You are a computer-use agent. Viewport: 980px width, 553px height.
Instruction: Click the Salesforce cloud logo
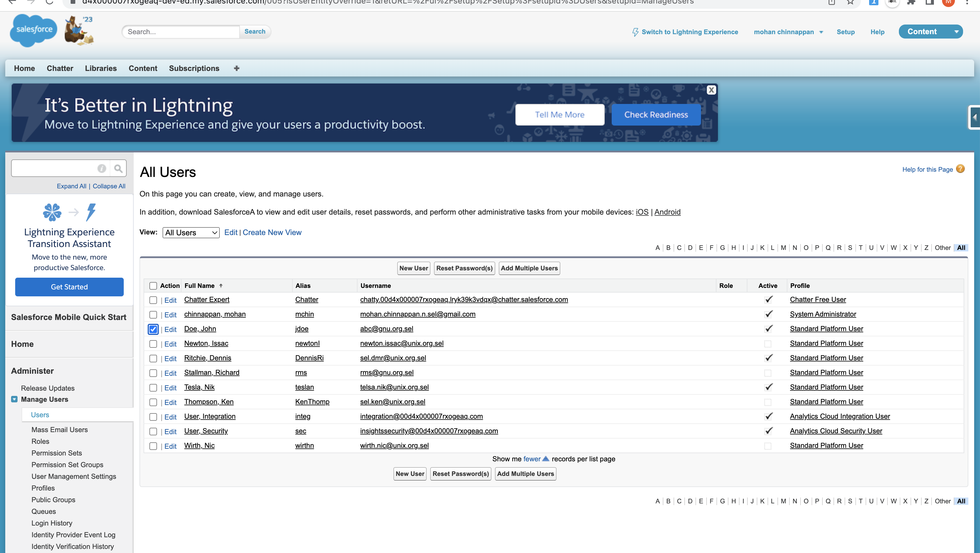coord(34,30)
